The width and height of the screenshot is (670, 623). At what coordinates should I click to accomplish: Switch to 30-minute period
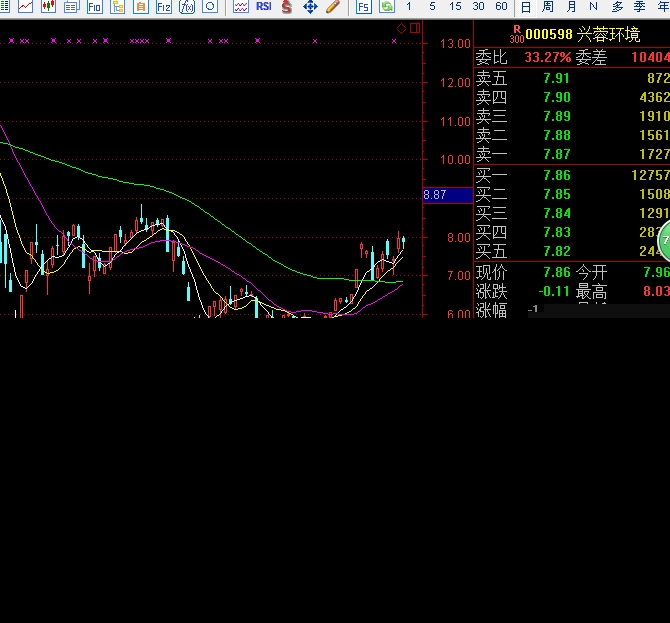click(478, 6)
